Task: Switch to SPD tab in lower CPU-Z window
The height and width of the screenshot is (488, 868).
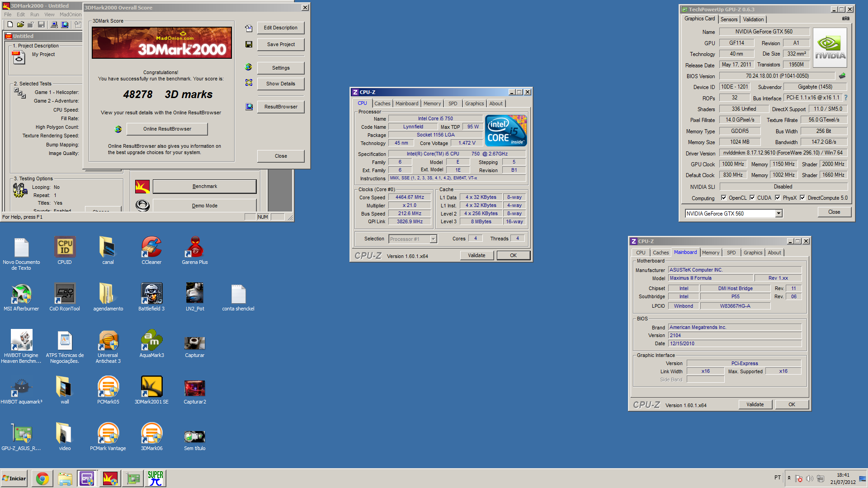Action: (731, 253)
